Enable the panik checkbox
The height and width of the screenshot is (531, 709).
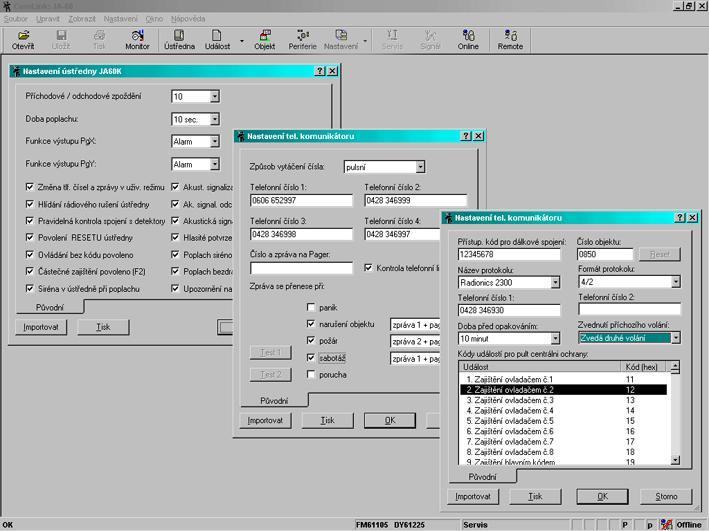coord(311,307)
